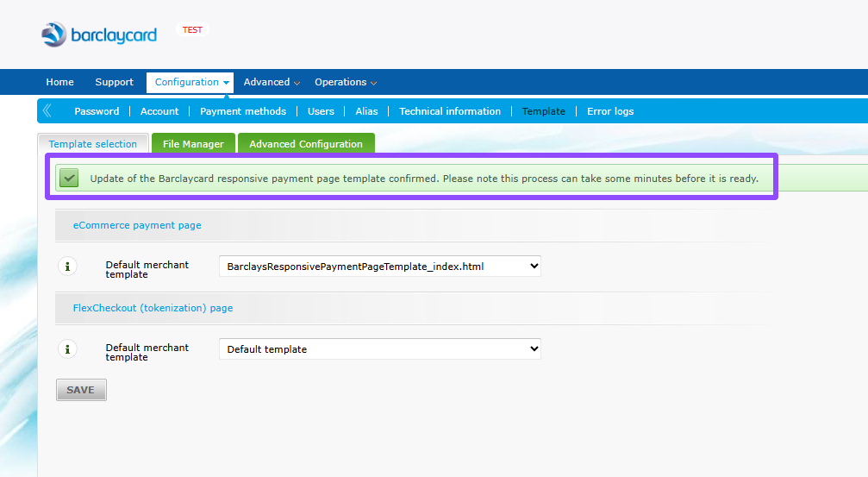Open the Configuration dropdown menu
The height and width of the screenshot is (477, 868).
tap(190, 82)
